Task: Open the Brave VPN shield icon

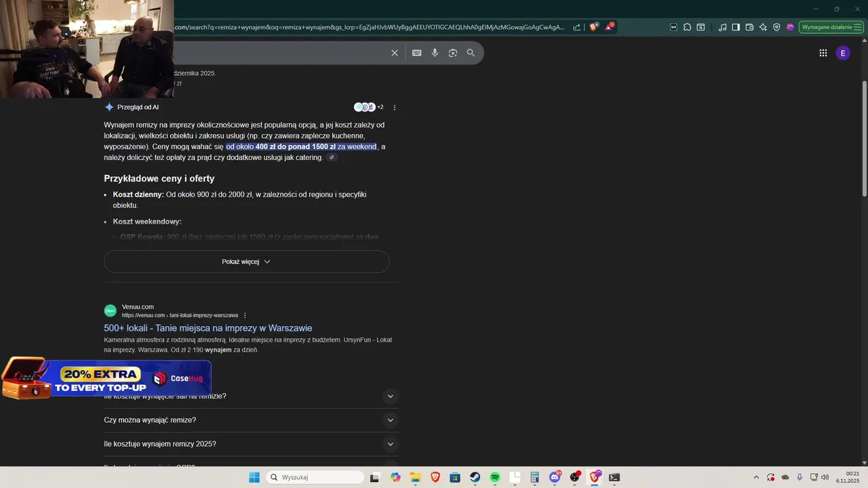Action: [x=776, y=27]
